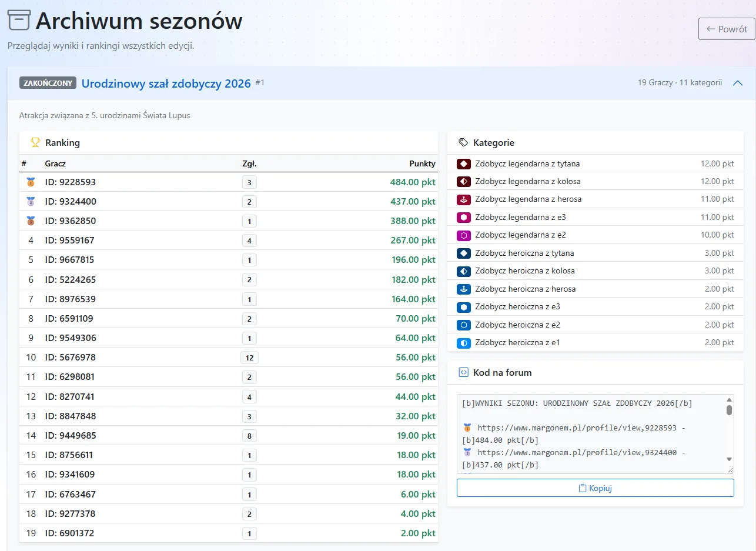Viewport: 756px width, 551px height.
Task: Click the Gracz column header
Action: pyautogui.click(x=56, y=163)
